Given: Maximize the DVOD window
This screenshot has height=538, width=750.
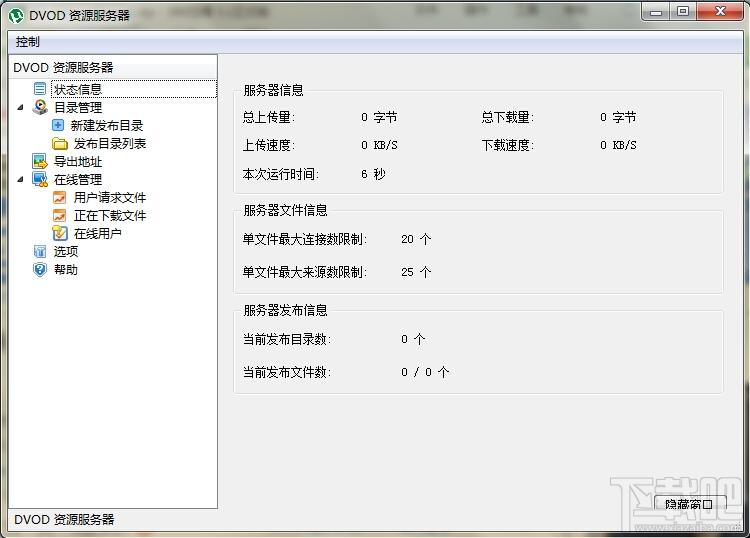Looking at the screenshot, I should [683, 11].
